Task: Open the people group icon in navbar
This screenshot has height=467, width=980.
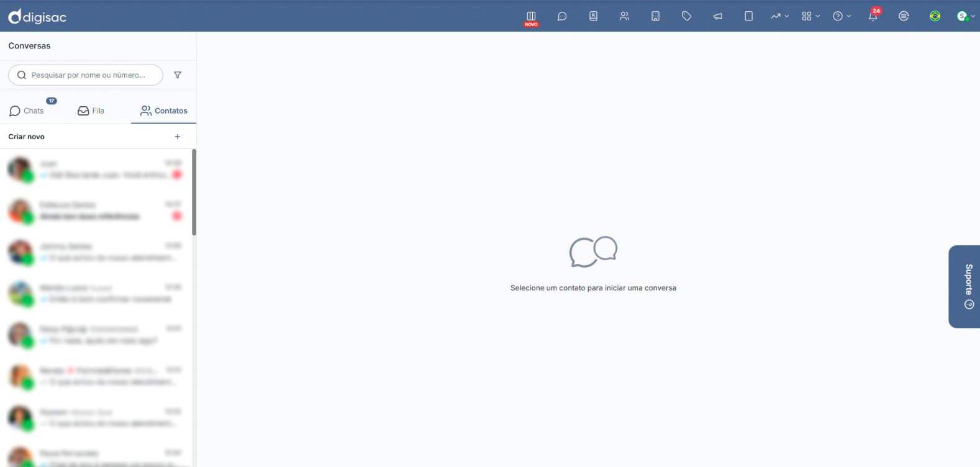Action: coord(624,16)
